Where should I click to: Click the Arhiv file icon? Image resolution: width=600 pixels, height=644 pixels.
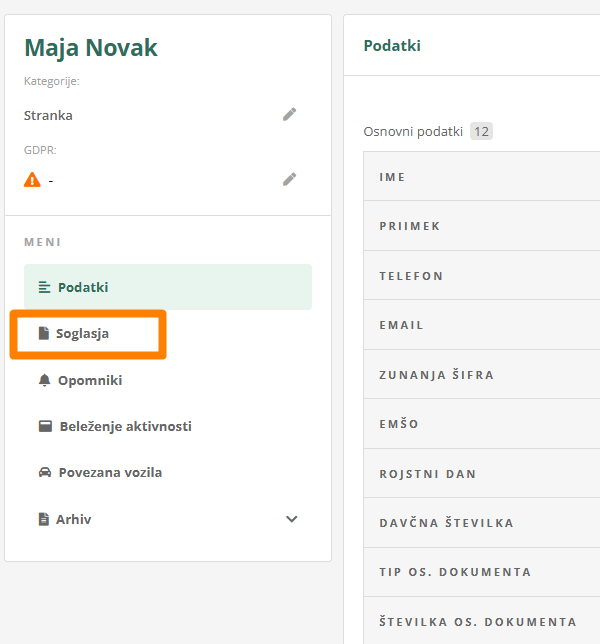point(44,519)
